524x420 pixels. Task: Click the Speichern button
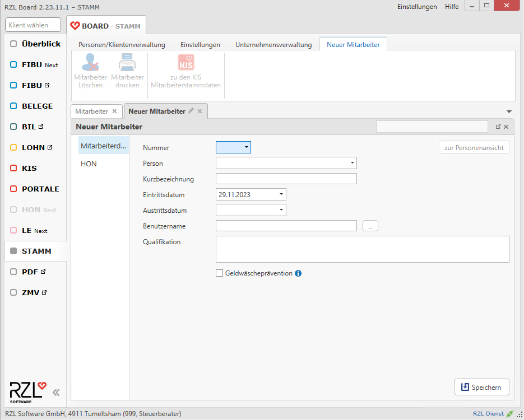tap(481, 387)
